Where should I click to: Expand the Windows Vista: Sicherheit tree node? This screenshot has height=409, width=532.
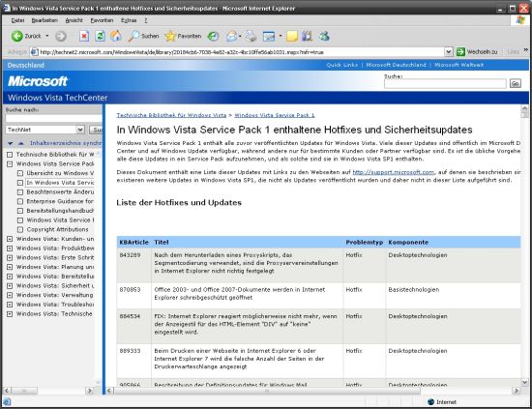10,286
